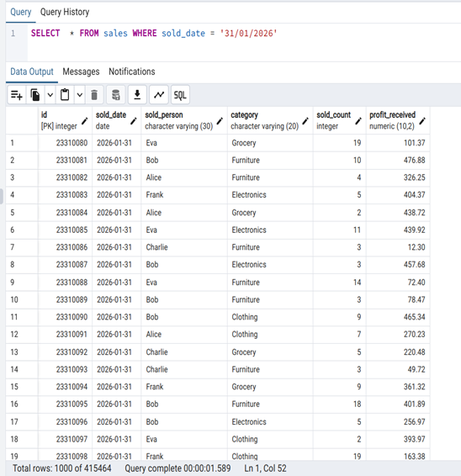461x476 pixels.
Task: Select the id column header
Action: [x=65, y=120]
